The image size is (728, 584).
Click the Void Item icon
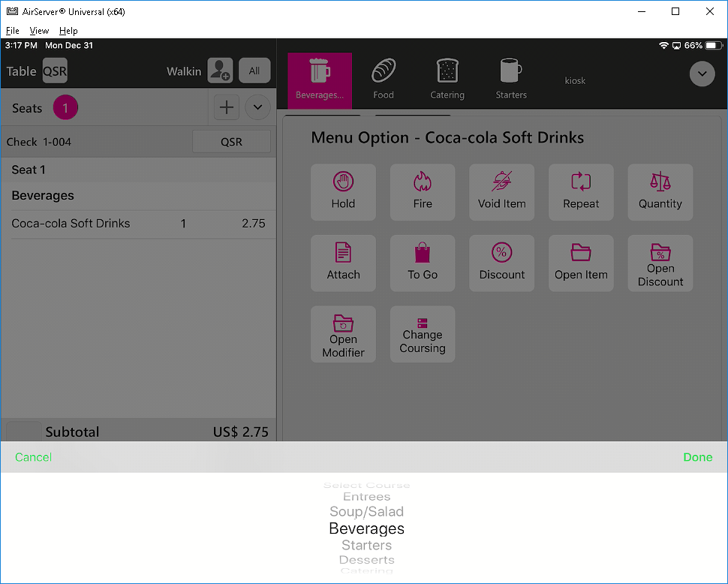pos(501,182)
